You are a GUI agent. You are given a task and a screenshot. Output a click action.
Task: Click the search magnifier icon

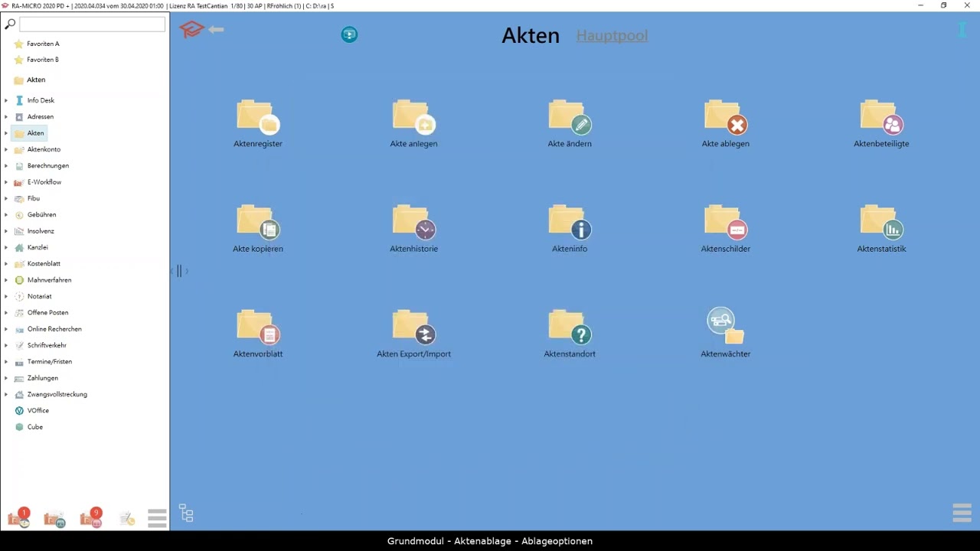pos(10,24)
